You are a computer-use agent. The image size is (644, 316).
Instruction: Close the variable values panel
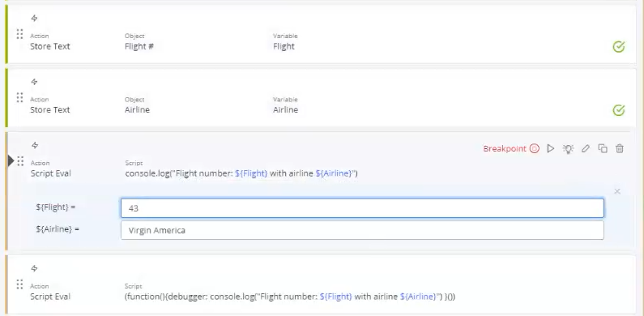click(617, 191)
